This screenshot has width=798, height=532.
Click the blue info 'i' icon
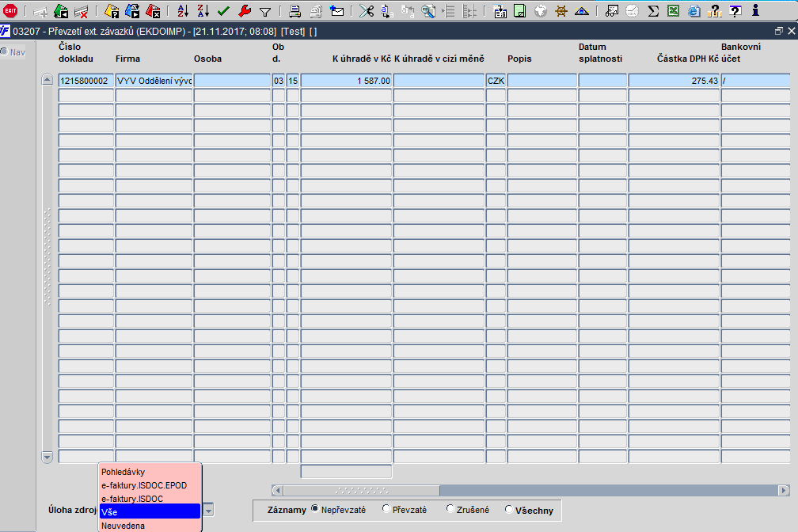[x=756, y=10]
